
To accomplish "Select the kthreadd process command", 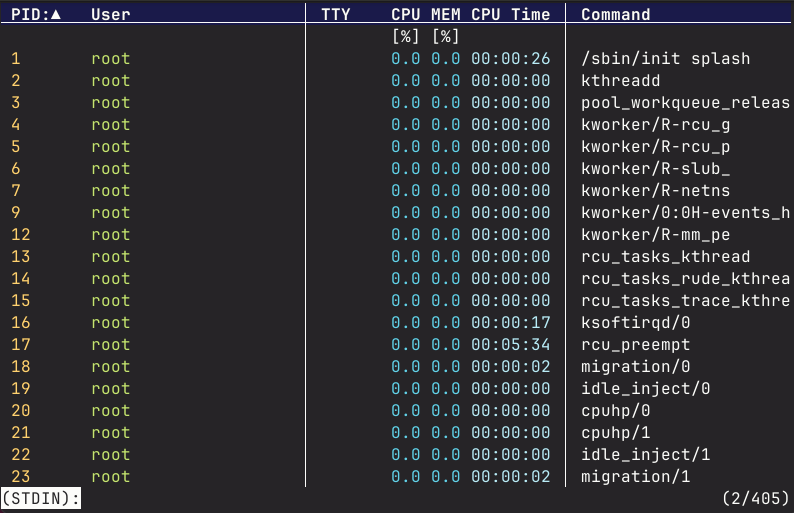I will (620, 81).
